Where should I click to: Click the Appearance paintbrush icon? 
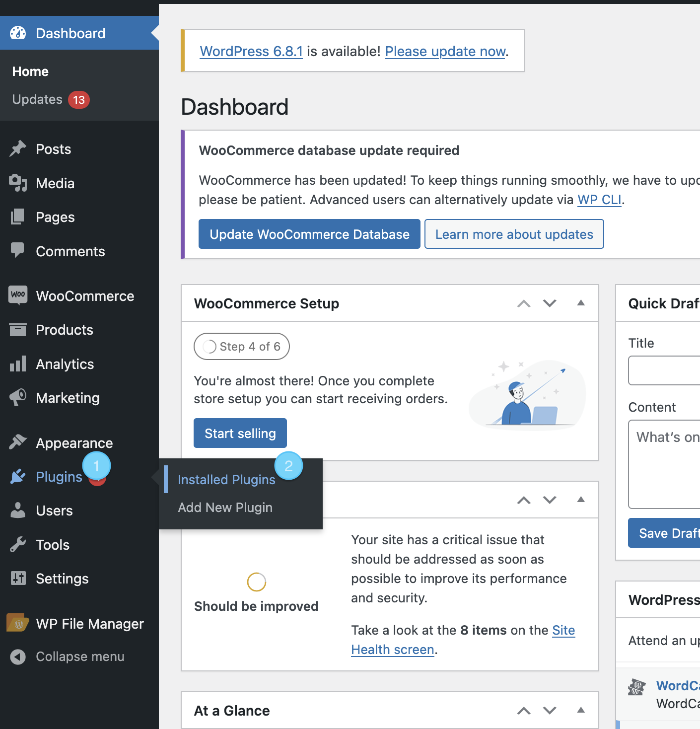pos(18,442)
